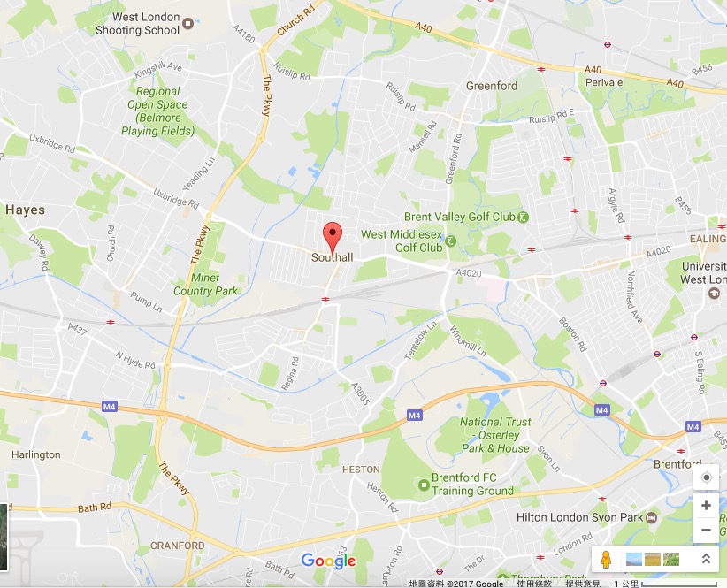Zoom out with the minus button
This screenshot has height=588, width=727.
pos(706,530)
